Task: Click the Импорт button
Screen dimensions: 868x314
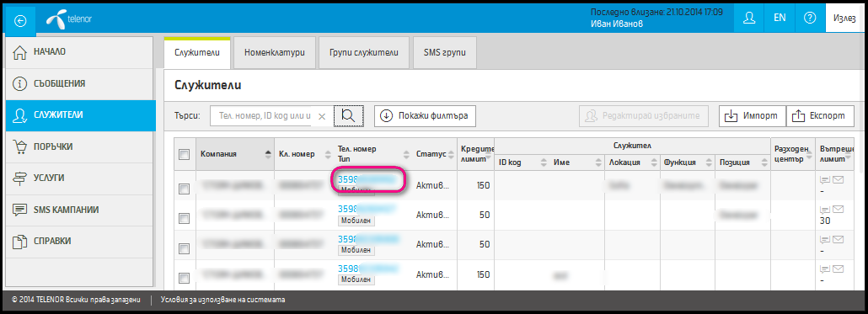Action: pyautogui.click(x=752, y=116)
